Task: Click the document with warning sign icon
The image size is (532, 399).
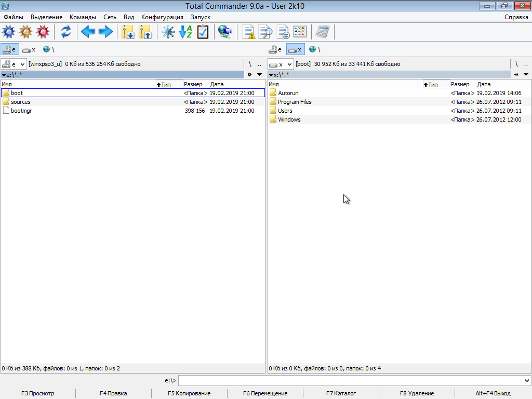Action: click(x=249, y=32)
